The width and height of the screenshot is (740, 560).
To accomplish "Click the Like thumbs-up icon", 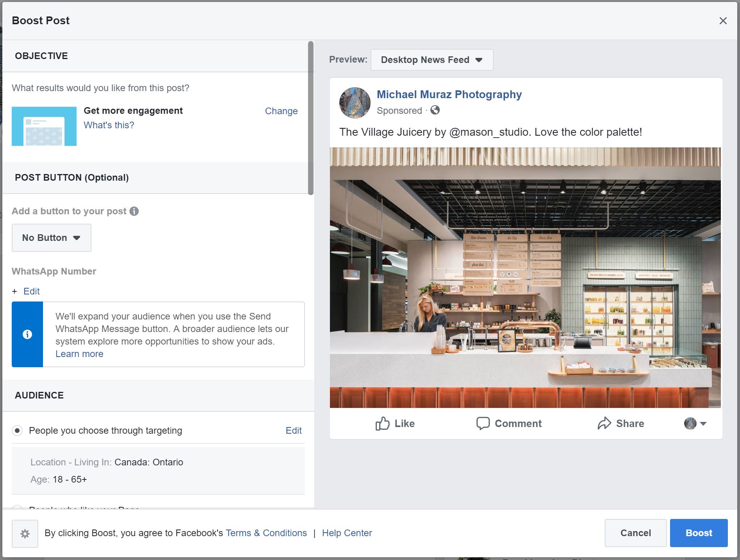I will (x=382, y=424).
